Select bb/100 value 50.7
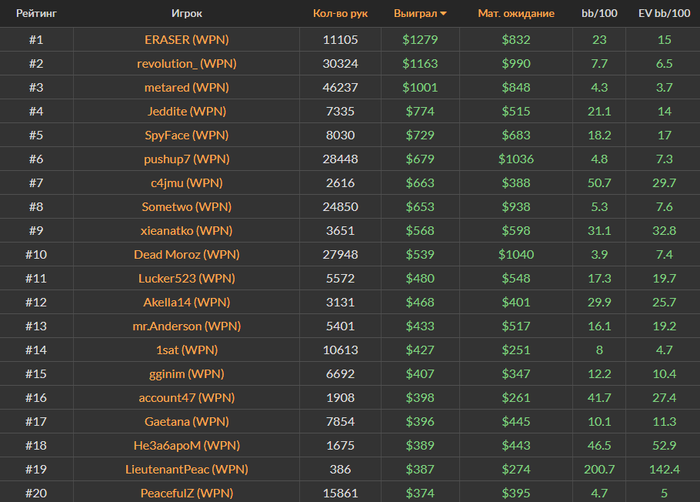 coord(599,183)
